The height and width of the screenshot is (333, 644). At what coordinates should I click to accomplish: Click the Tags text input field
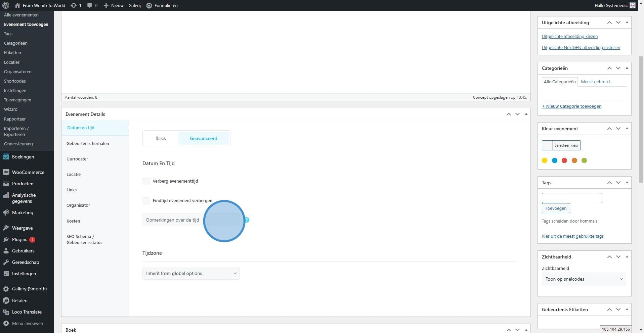point(572,198)
